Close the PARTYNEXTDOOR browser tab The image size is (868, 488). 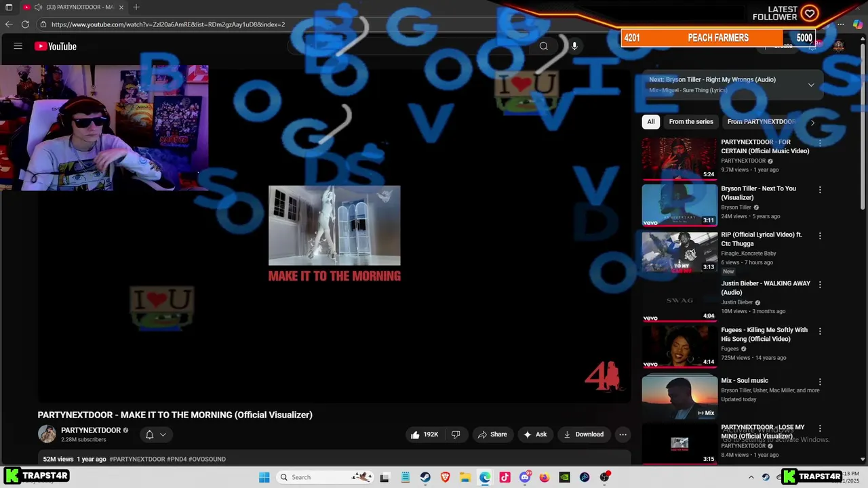[121, 7]
